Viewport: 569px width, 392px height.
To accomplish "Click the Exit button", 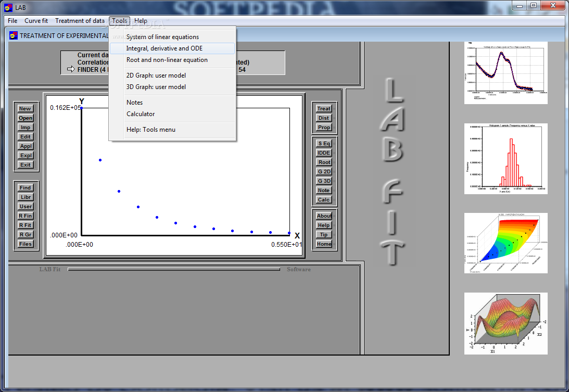I will pos(26,165).
